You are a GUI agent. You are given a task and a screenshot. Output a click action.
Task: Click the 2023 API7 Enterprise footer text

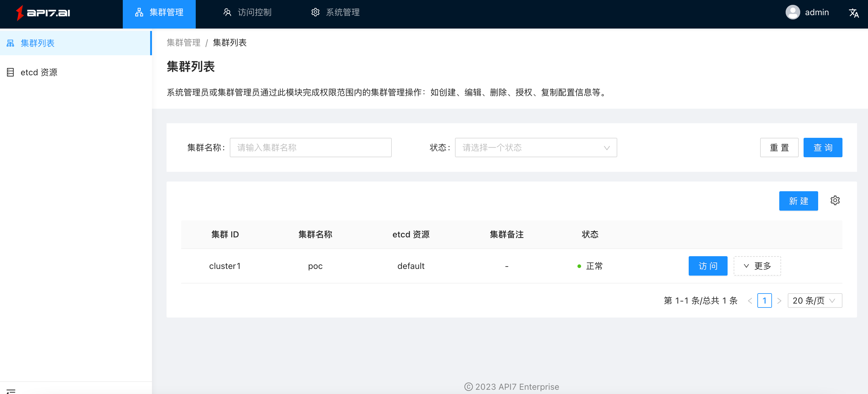(511, 387)
